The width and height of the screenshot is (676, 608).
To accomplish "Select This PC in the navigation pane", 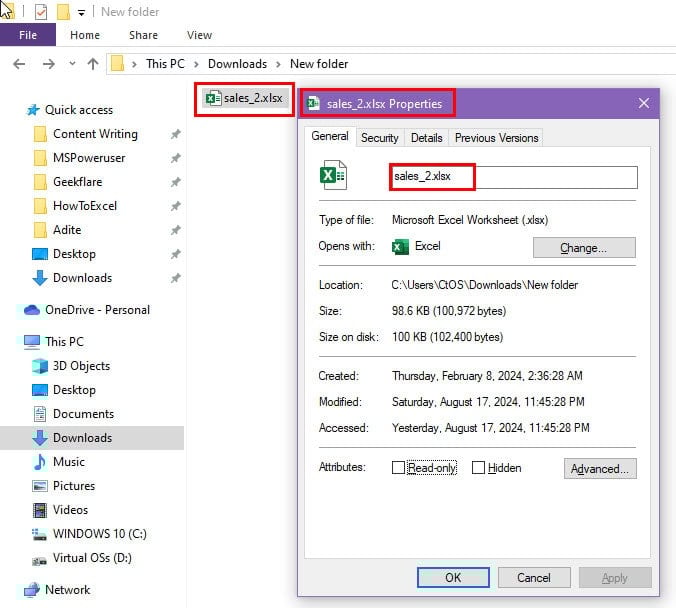I will 64,342.
